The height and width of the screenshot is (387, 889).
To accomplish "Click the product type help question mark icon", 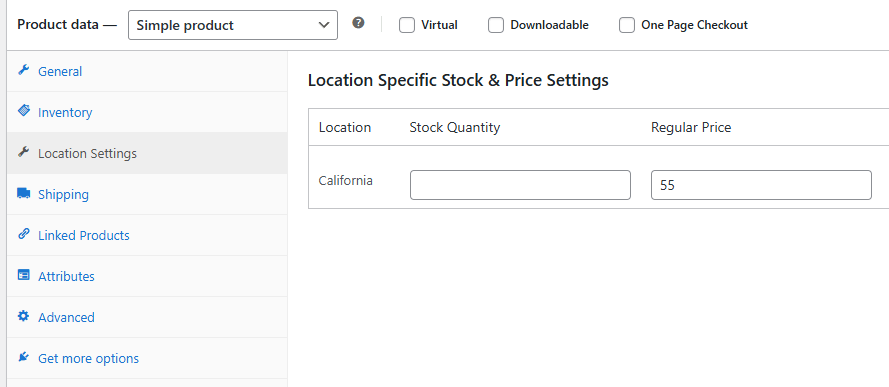I will [358, 23].
